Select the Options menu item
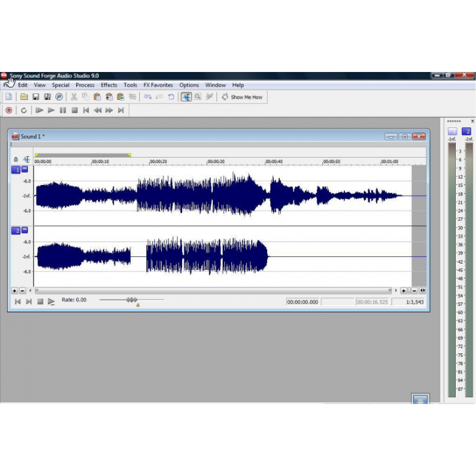476x476 pixels. click(189, 85)
